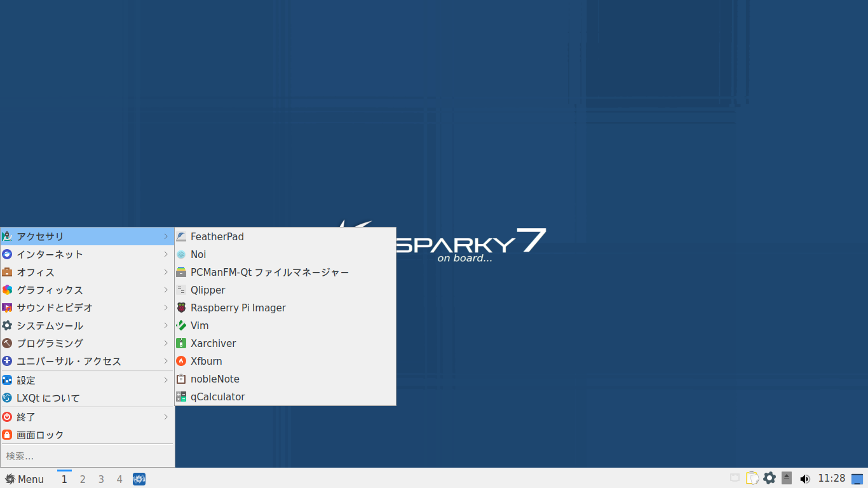Open the Qlipper clipboard tray icon
Image resolution: width=868 pixels, height=488 pixels.
tap(752, 478)
